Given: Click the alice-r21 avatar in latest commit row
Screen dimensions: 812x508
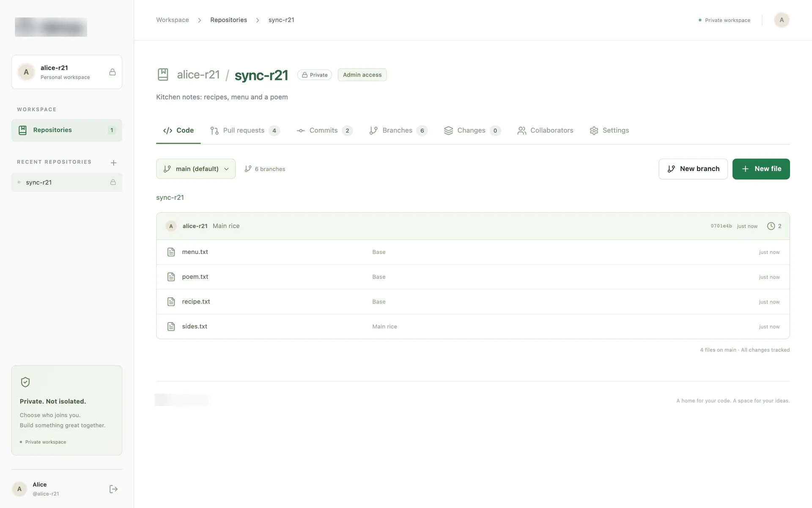Looking at the screenshot, I should coord(171,226).
